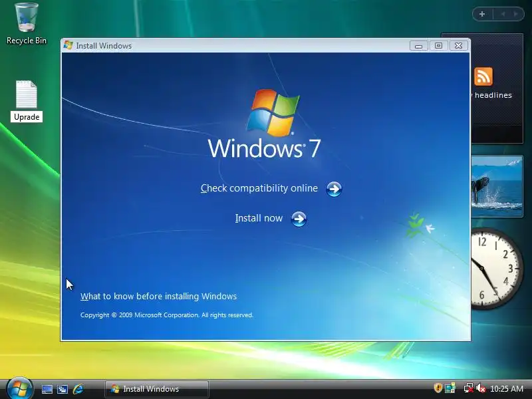Screen dimensions: 532x399
Task: Select the Recycle Bin desktop icon
Action: pos(27,24)
